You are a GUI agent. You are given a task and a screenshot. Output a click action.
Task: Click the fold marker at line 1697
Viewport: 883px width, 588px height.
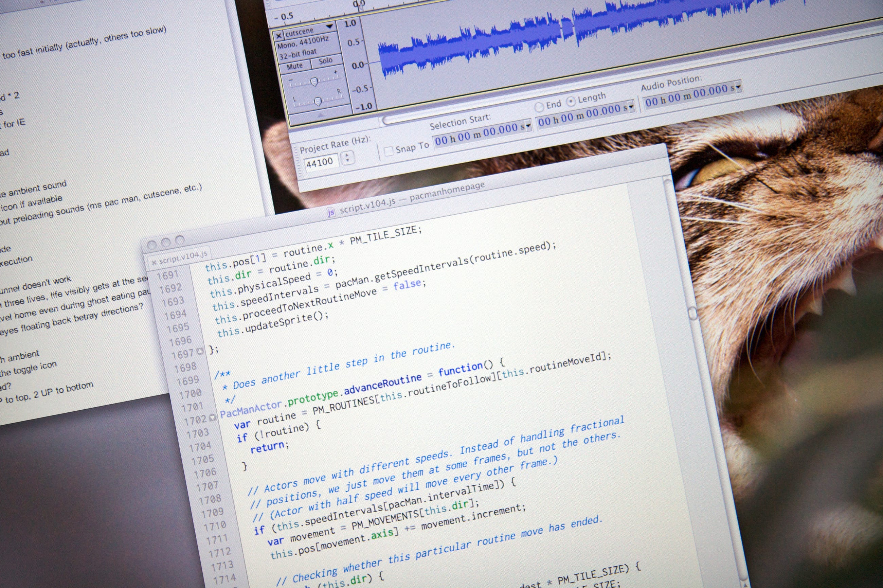[200, 351]
